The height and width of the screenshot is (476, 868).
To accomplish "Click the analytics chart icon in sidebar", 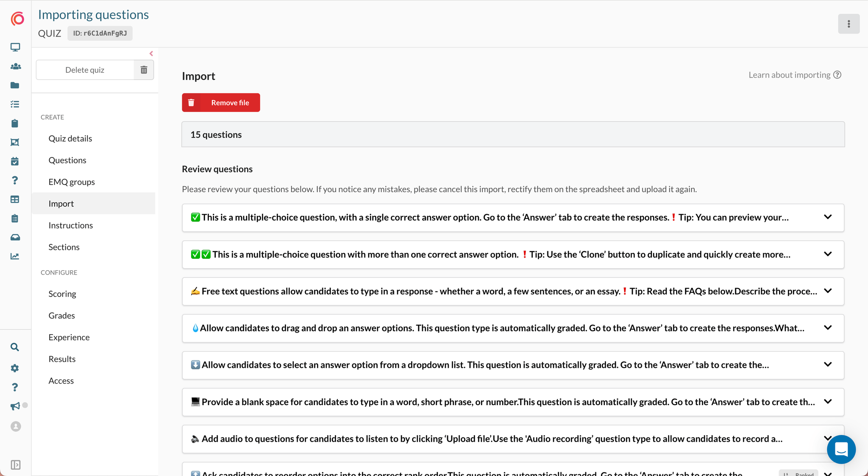I will tap(15, 256).
